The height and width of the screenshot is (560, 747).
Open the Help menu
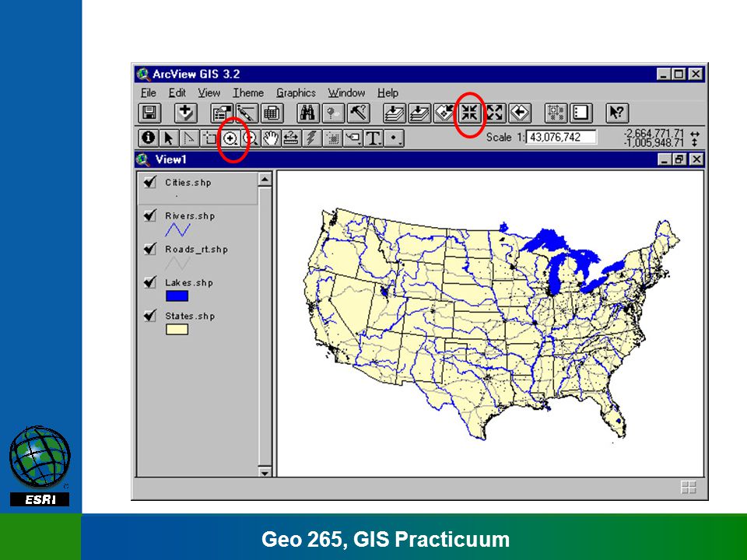pos(388,93)
